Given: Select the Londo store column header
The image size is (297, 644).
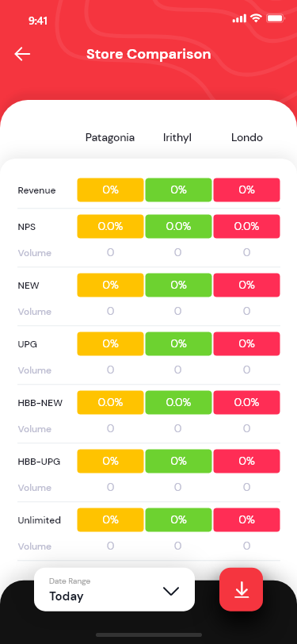Looking at the screenshot, I should 247,137.
